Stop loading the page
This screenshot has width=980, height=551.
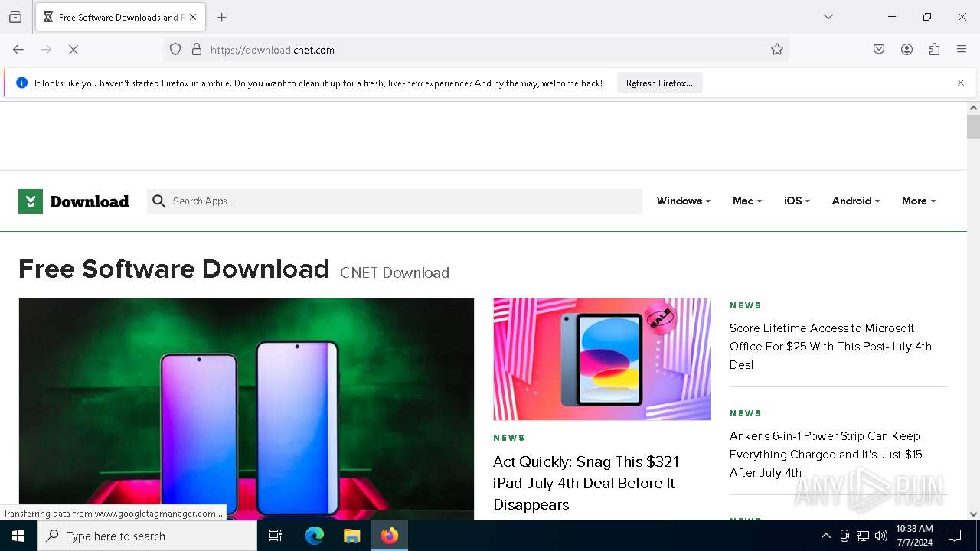73,50
